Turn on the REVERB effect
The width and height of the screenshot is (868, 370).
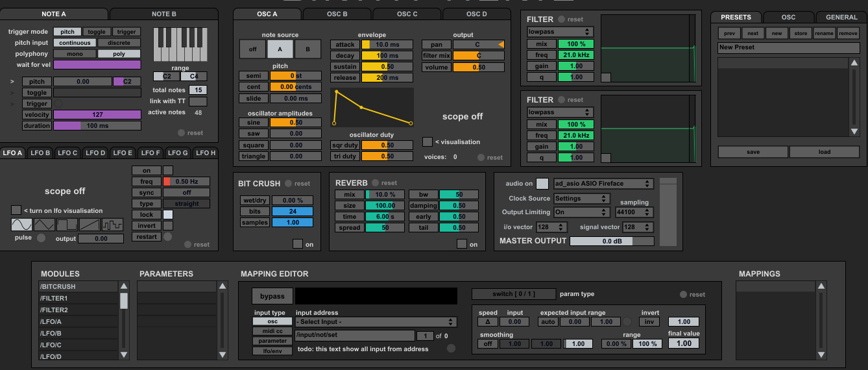462,244
